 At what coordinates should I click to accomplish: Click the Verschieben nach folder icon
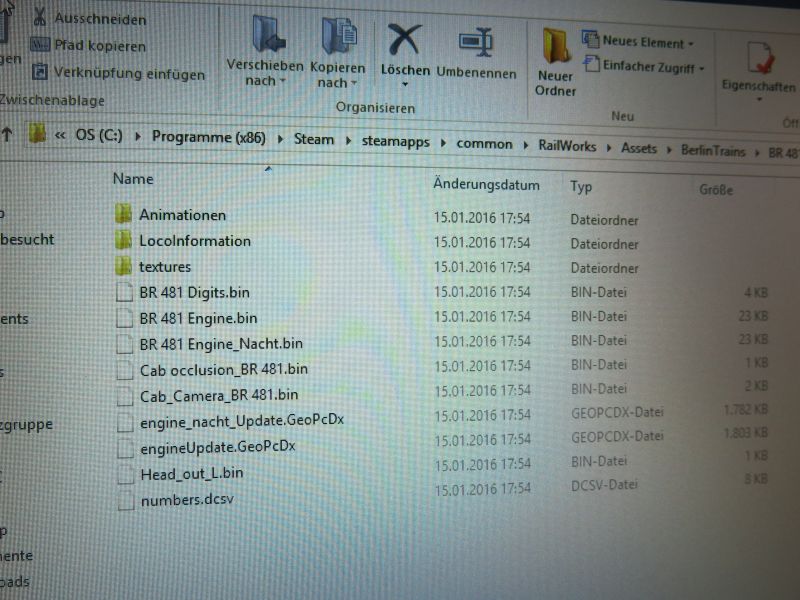(x=268, y=35)
